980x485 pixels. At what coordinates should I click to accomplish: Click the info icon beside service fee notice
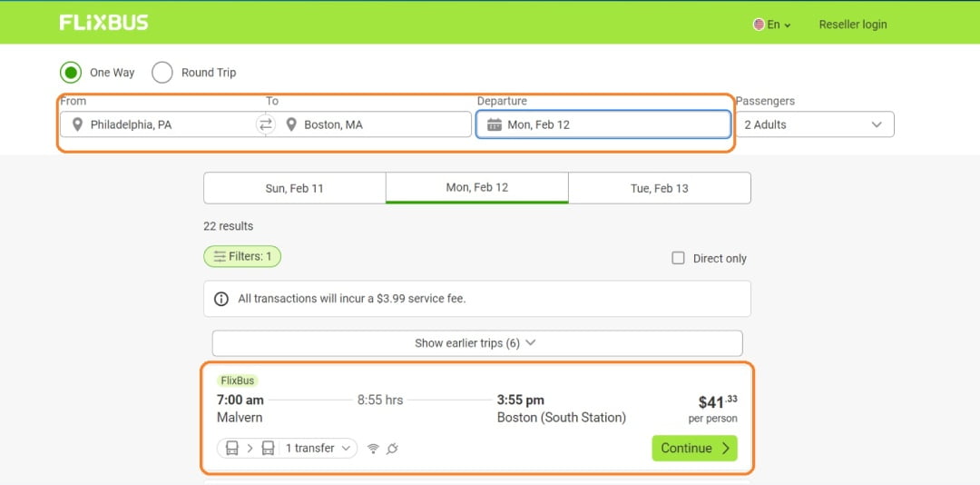[221, 299]
